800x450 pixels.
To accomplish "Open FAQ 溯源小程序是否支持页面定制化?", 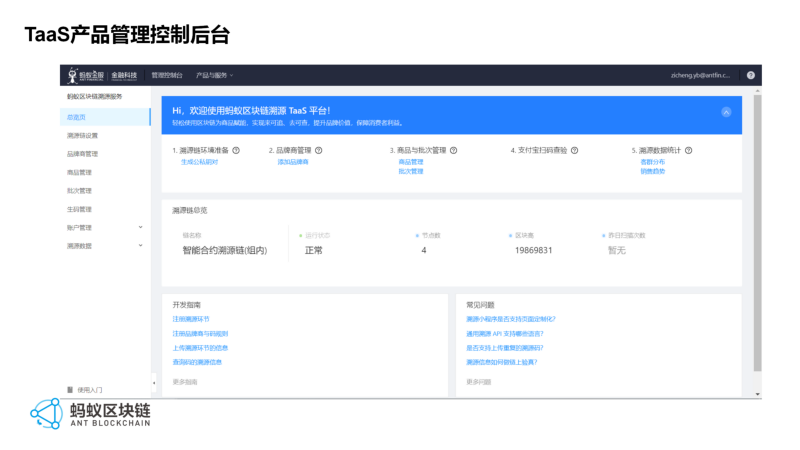I will (x=511, y=319).
